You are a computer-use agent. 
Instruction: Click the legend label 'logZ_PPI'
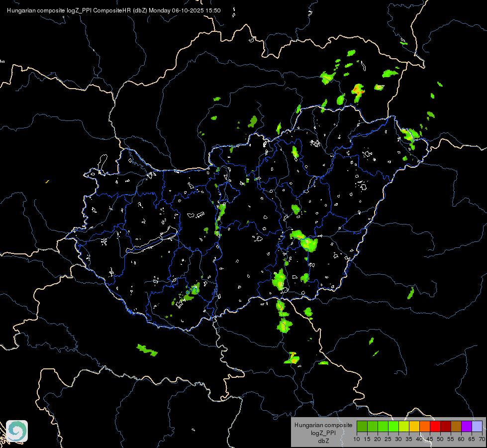pyautogui.click(x=323, y=433)
